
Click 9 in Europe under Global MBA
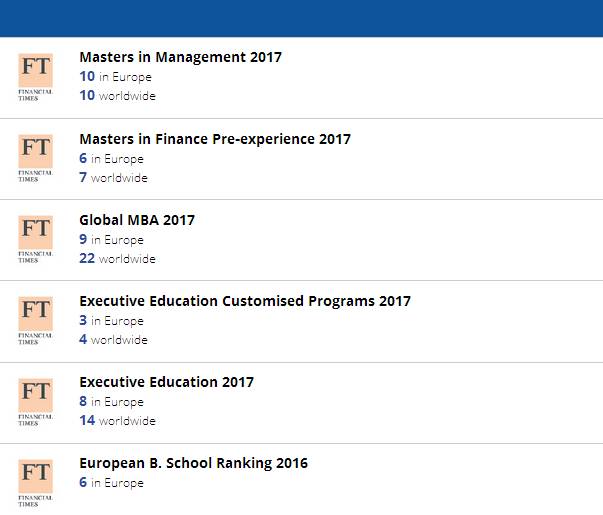tap(112, 240)
